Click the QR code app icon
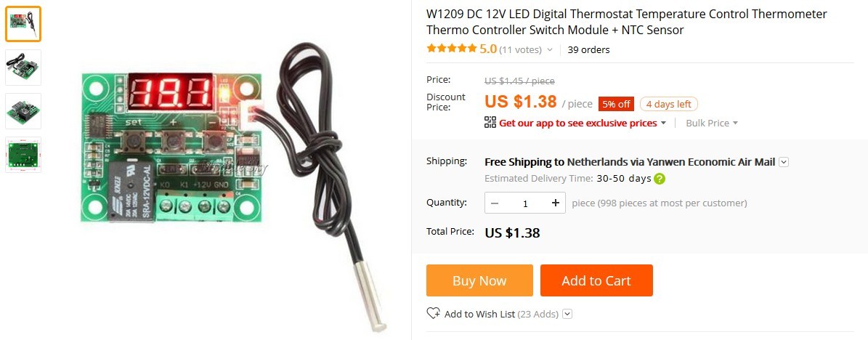The width and height of the screenshot is (868, 340). pyautogui.click(x=490, y=122)
